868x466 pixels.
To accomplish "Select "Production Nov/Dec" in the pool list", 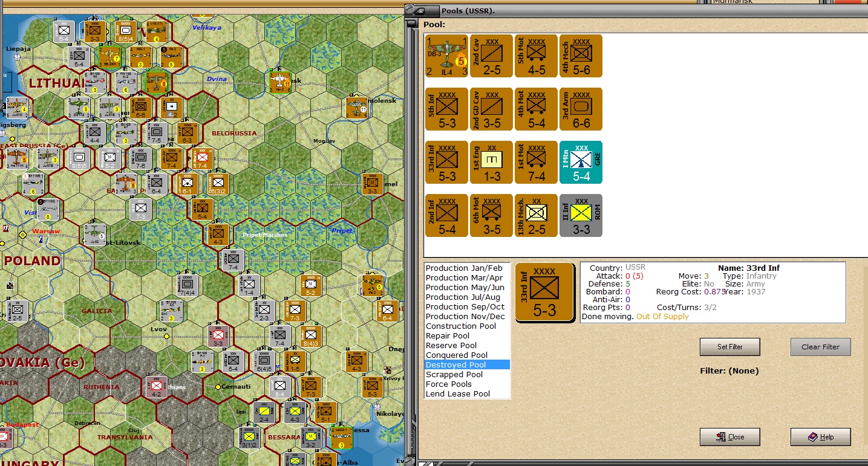I will click(468, 317).
